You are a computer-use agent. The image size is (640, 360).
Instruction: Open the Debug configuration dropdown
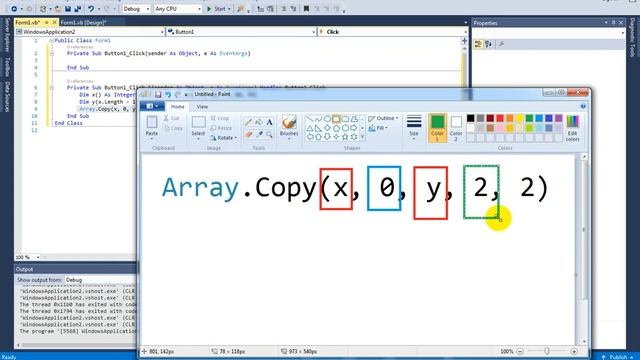(x=136, y=9)
